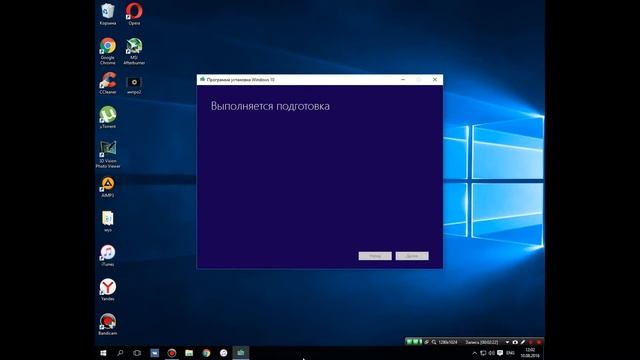Screen dimensions: 640x360
Task: Open the MSI Afterburner desktop shortcut
Action: [x=134, y=51]
